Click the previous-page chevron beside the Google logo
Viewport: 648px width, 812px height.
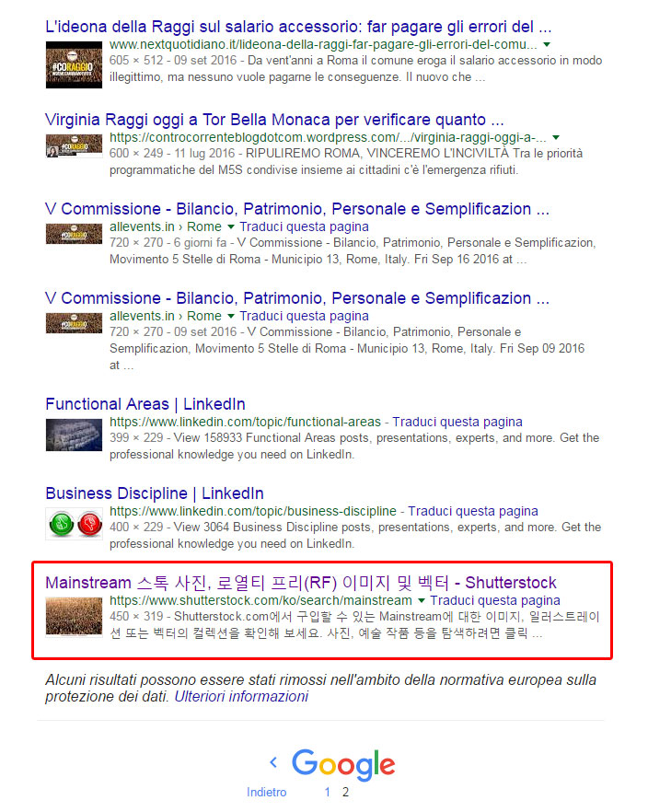click(x=273, y=762)
